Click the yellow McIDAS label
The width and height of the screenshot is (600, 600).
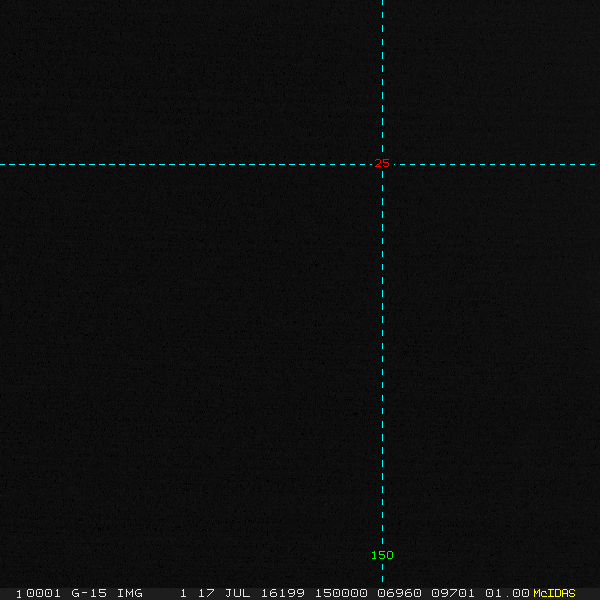tap(554, 593)
